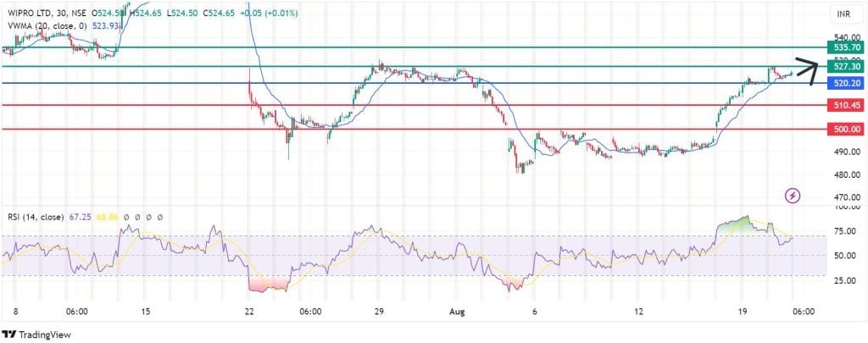Click the 22 date on time axis
868x343 pixels.
[250, 312]
